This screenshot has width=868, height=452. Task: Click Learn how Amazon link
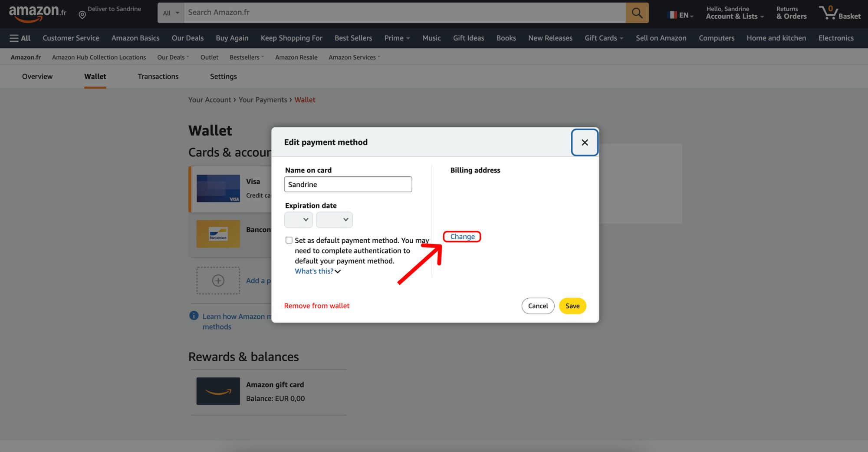236,322
